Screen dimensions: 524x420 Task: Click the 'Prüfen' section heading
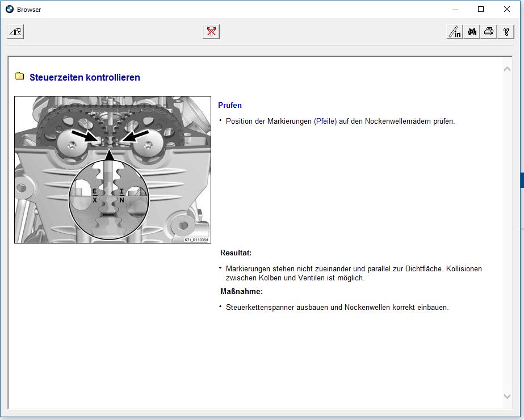tap(230, 105)
